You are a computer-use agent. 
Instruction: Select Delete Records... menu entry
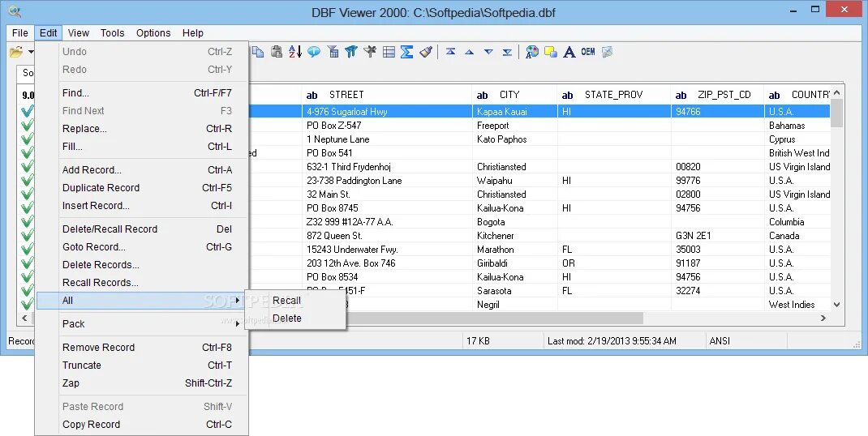coord(142,265)
